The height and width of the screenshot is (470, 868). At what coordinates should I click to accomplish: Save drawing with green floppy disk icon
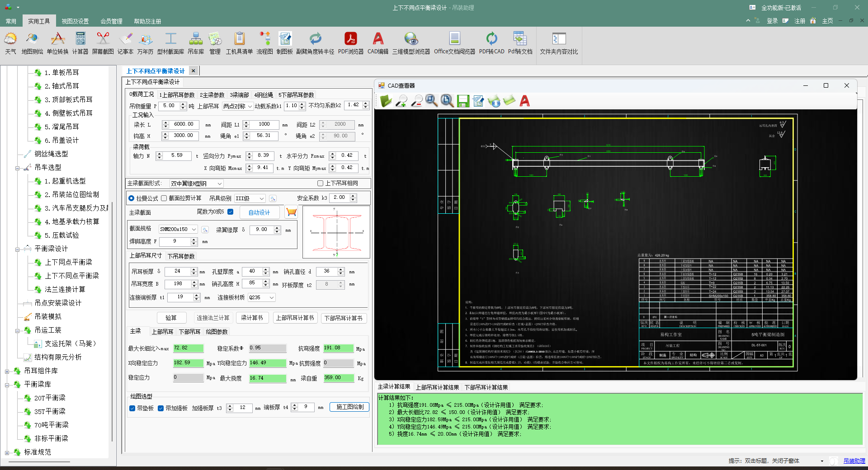click(463, 101)
